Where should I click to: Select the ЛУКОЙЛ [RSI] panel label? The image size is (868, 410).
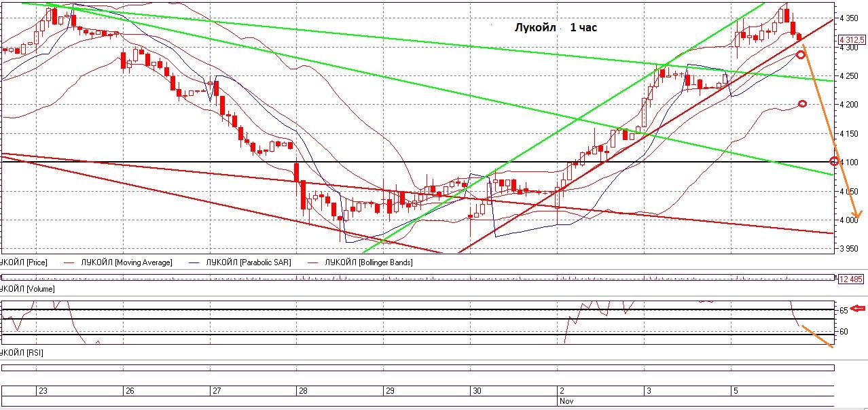coord(22,353)
